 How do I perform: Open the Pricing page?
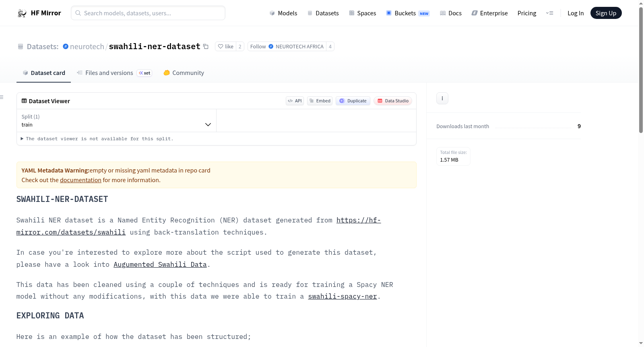527,13
